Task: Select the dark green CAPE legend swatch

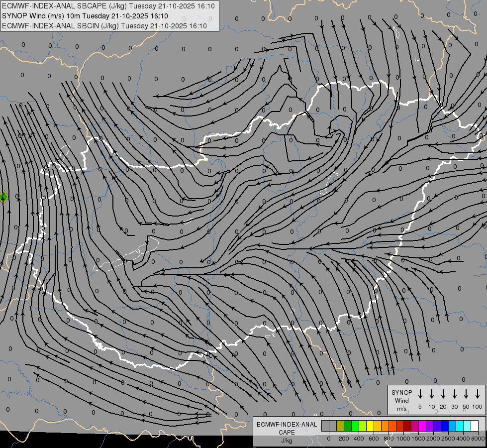Action: coord(348,426)
